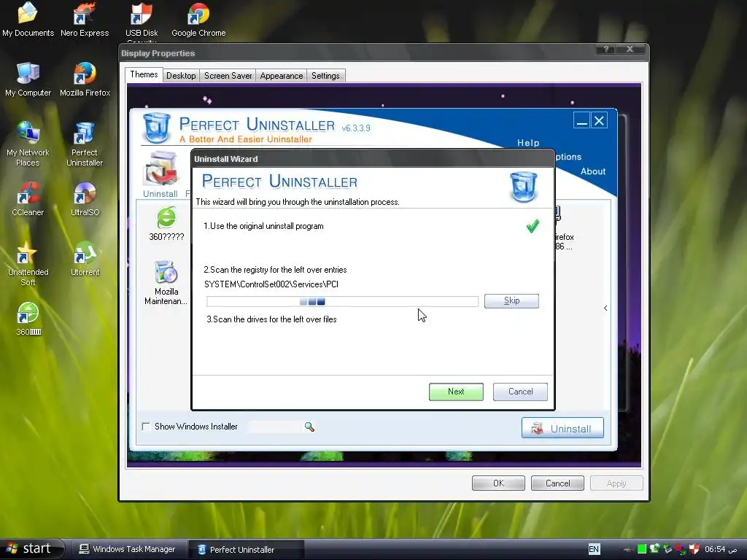Viewport: 747px width, 560px height.
Task: Click the Uninstall toolbar icon in Perfect Uninstaller
Action: 160,174
